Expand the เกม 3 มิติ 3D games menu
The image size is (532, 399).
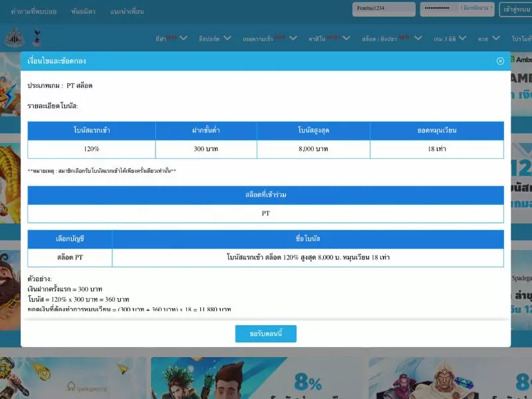pos(450,39)
